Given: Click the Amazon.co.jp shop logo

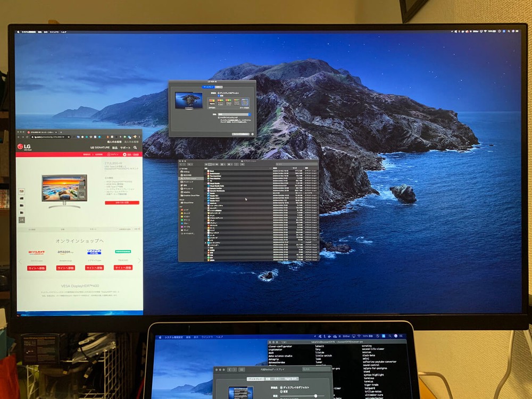Looking at the screenshot, I should tap(65, 252).
